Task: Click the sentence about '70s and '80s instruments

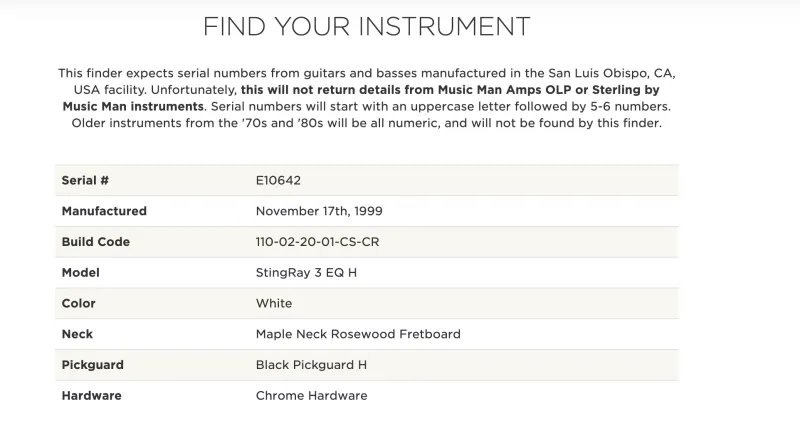Action: 366,123
